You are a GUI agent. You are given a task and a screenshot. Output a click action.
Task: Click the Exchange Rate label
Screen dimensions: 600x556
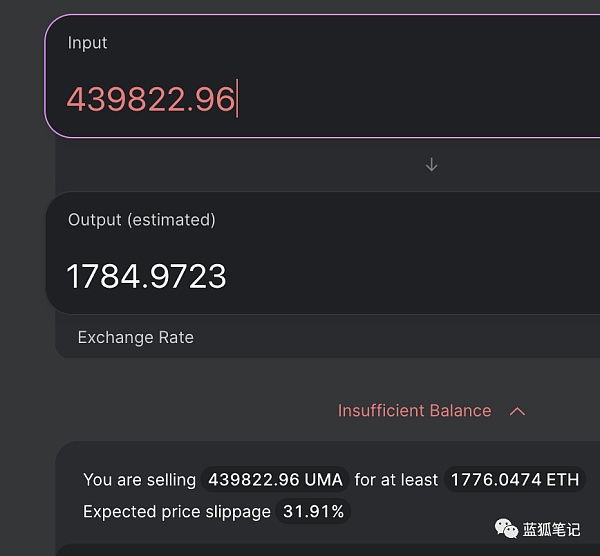pyautogui.click(x=135, y=338)
